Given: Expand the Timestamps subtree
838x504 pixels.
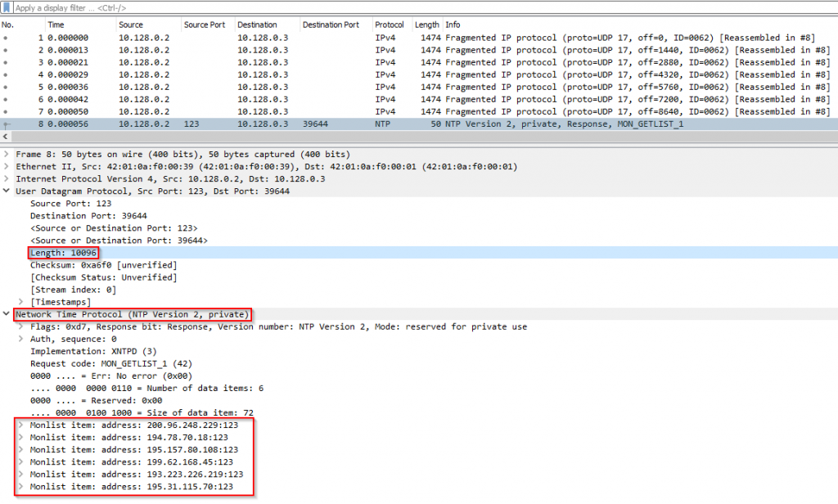Looking at the screenshot, I should point(20,301).
